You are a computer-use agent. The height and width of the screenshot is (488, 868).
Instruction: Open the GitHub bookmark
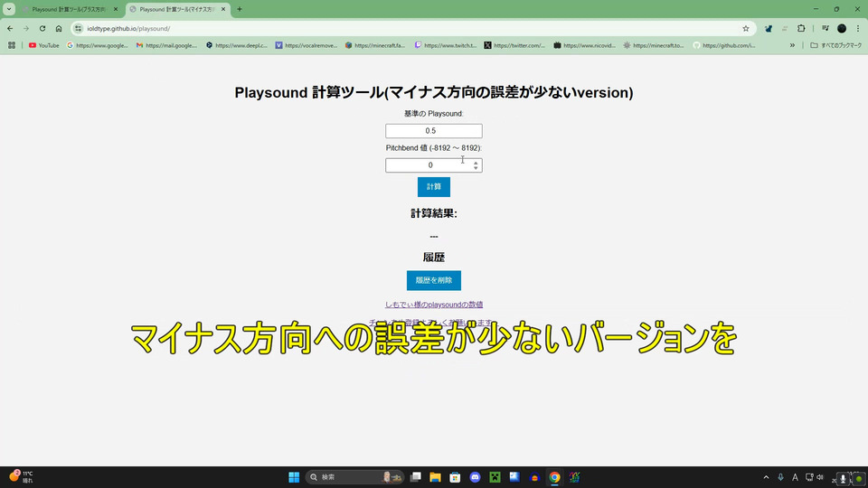724,45
